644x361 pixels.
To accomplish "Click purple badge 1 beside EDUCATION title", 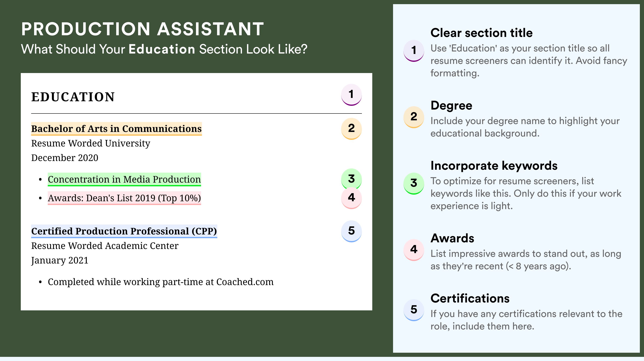I will tap(351, 95).
